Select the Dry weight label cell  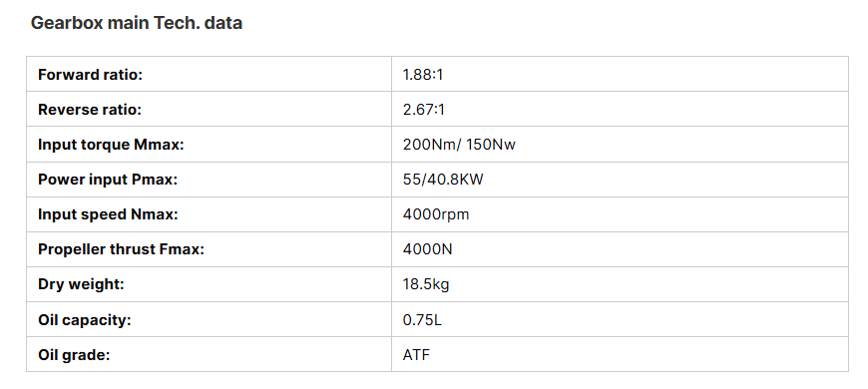(x=209, y=284)
